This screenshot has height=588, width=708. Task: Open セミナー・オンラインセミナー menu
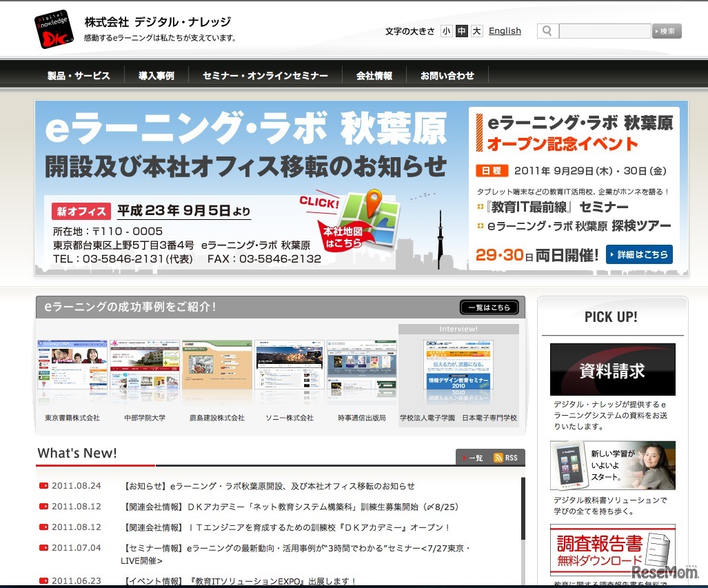[x=265, y=75]
